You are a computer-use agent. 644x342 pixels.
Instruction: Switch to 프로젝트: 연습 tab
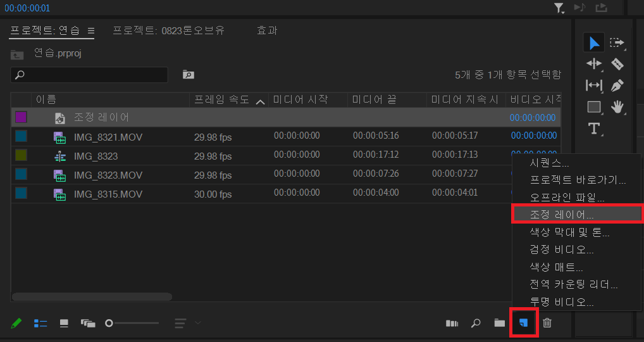tap(45, 30)
